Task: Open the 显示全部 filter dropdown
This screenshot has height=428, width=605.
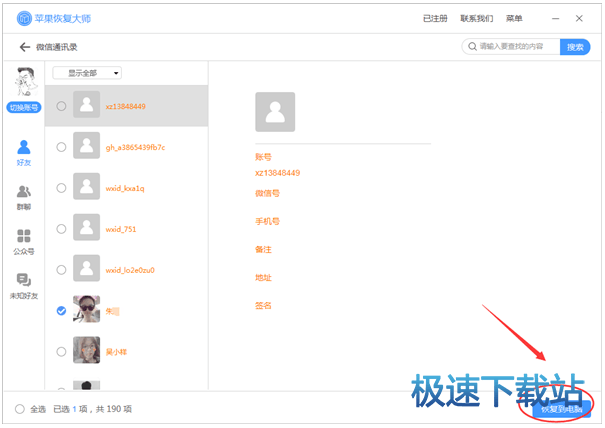Action: point(87,73)
